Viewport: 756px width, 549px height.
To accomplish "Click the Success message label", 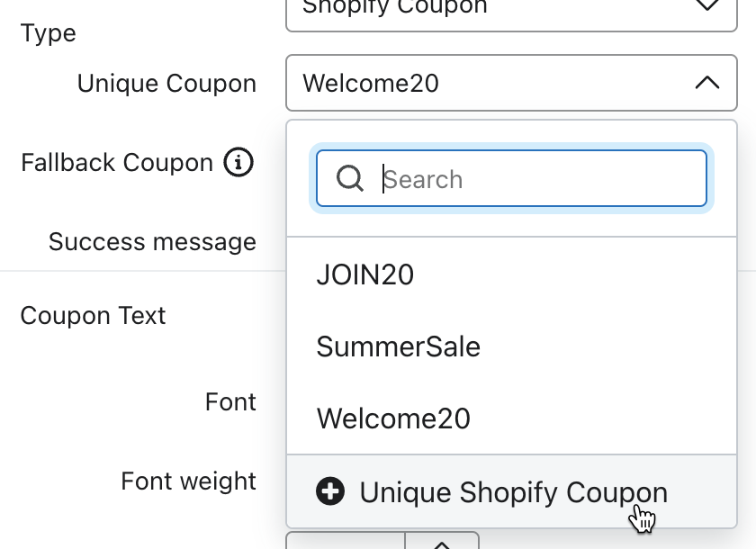I will [152, 241].
